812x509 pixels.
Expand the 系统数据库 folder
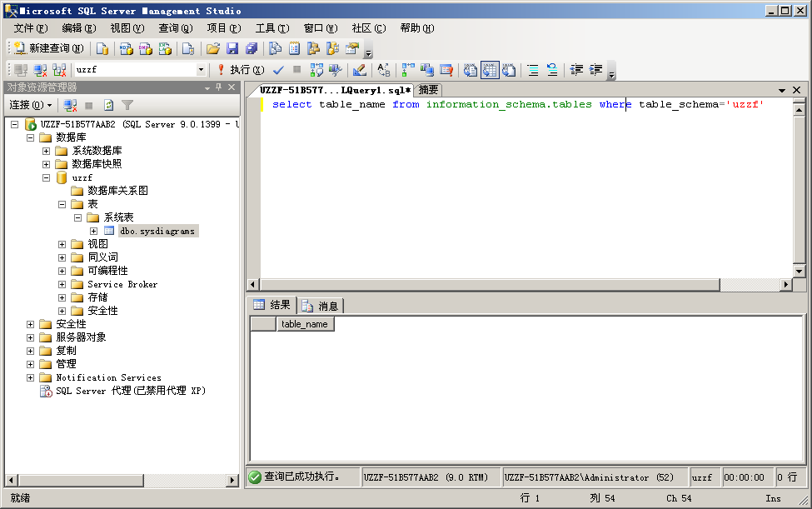46,151
